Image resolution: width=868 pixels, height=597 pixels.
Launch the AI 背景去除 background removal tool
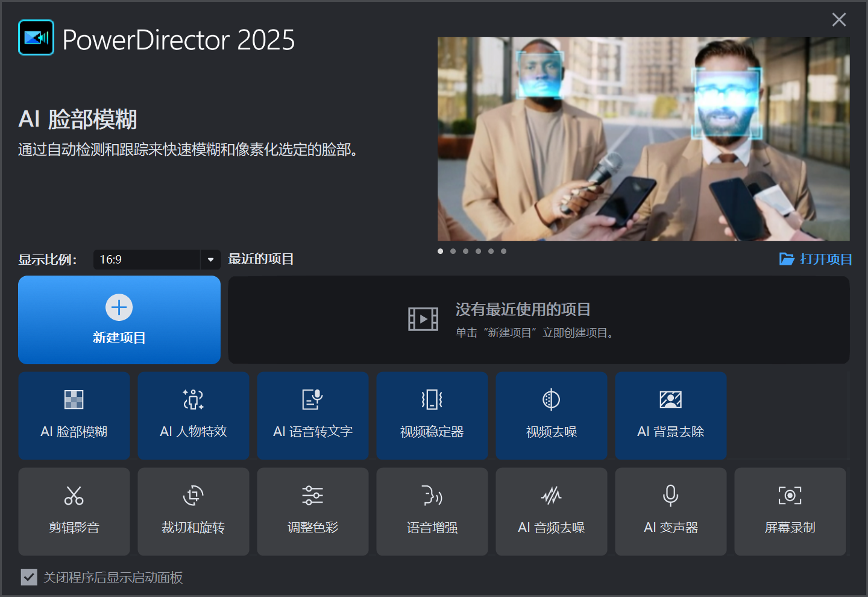tap(671, 415)
